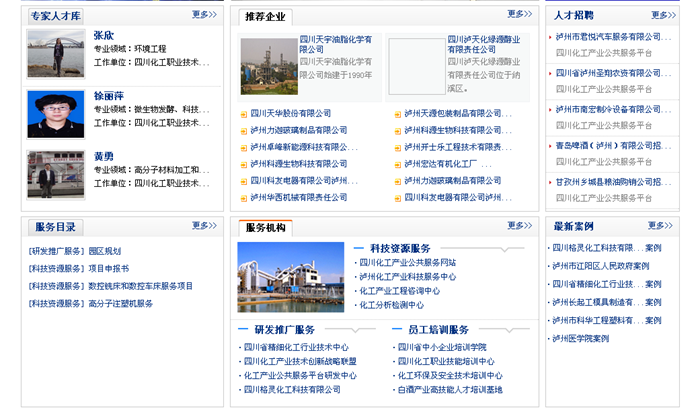The image size is (700, 412).
Task: Click the icon before 泸州卓峰新能源科技有限公司
Action: coord(243,147)
